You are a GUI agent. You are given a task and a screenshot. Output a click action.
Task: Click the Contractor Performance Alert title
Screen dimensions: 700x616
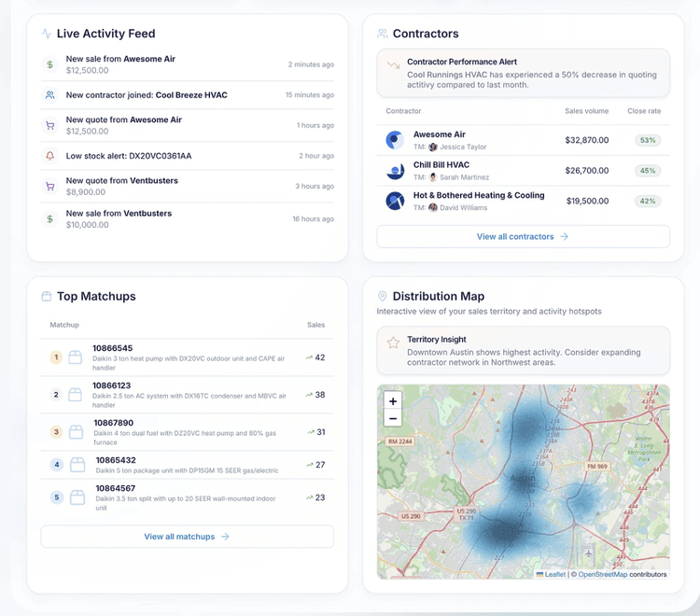click(462, 62)
